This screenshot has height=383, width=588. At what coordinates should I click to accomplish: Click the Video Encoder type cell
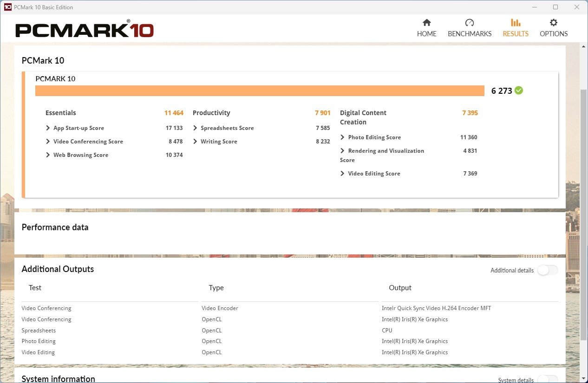click(x=220, y=308)
